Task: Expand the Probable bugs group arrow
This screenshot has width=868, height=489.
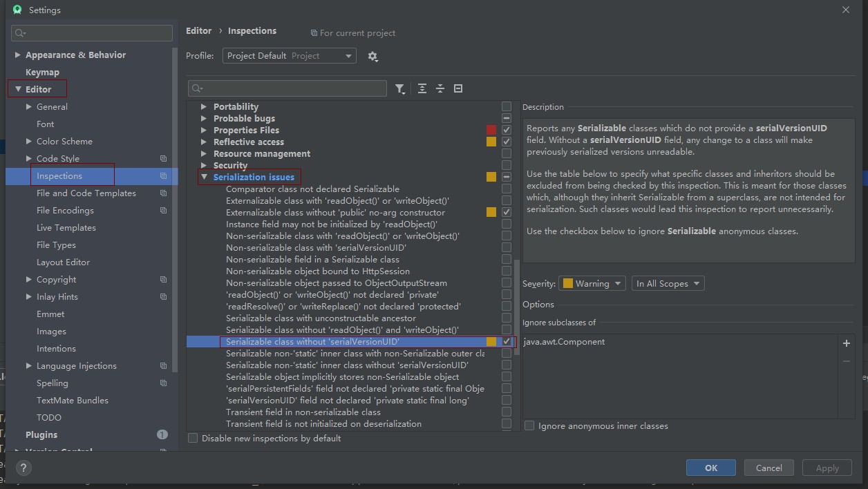Action: tap(204, 119)
